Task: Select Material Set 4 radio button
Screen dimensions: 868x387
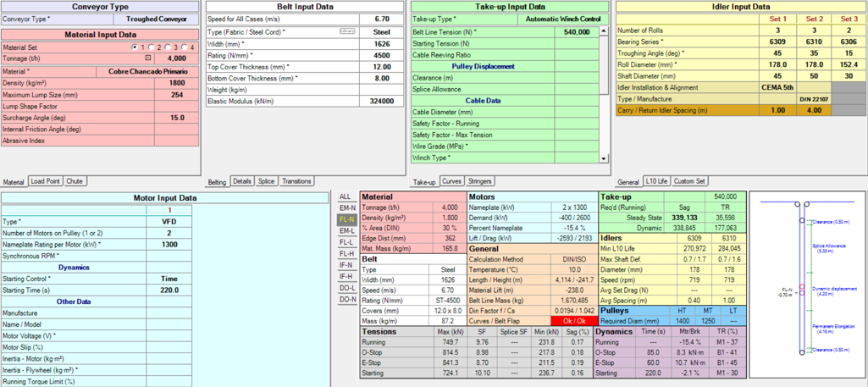Action: [x=186, y=47]
